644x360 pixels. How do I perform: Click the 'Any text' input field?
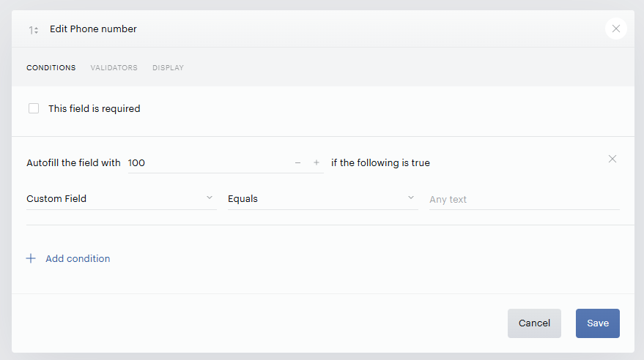tap(524, 199)
